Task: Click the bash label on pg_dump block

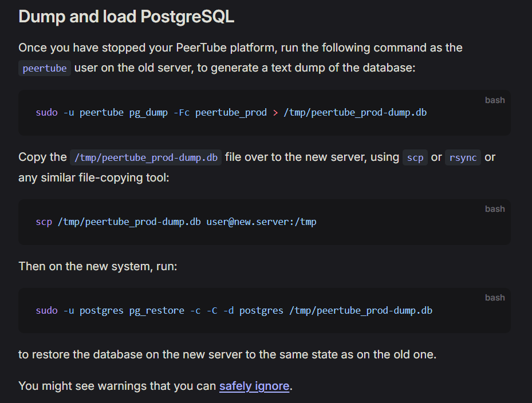Action: 495,100
